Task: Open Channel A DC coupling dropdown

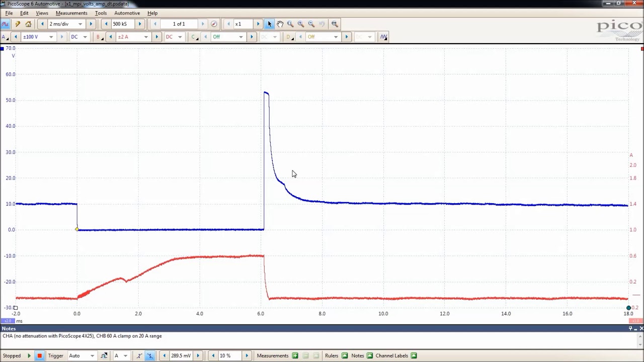Action: (x=85, y=37)
